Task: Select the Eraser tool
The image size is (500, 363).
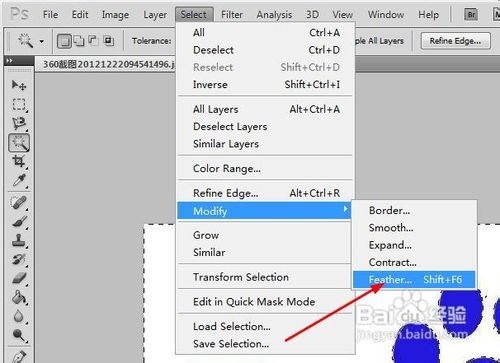Action: (x=19, y=278)
